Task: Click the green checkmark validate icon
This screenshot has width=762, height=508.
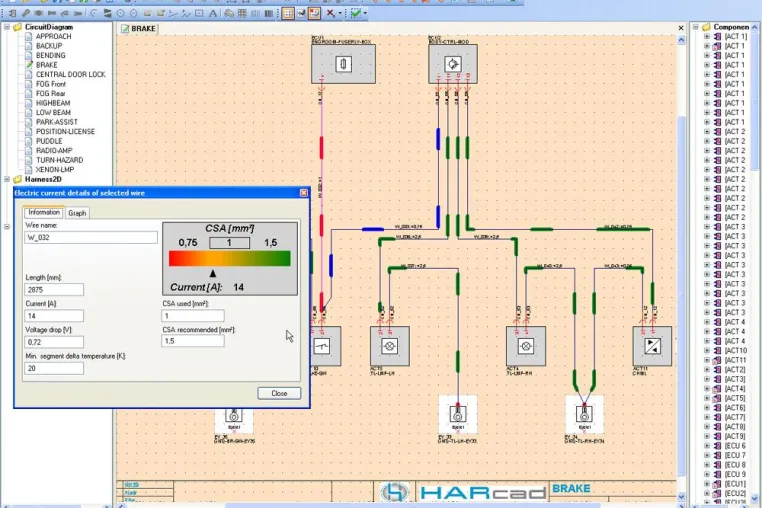Action: pyautogui.click(x=356, y=13)
